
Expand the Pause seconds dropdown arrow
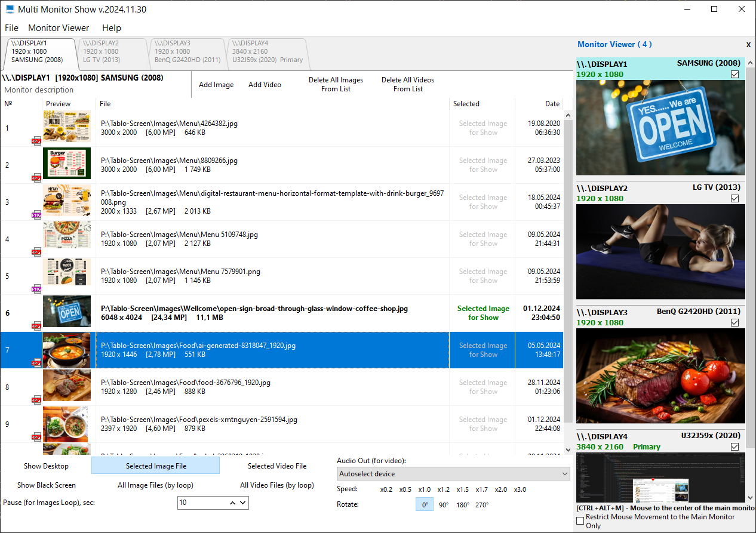coord(243,503)
